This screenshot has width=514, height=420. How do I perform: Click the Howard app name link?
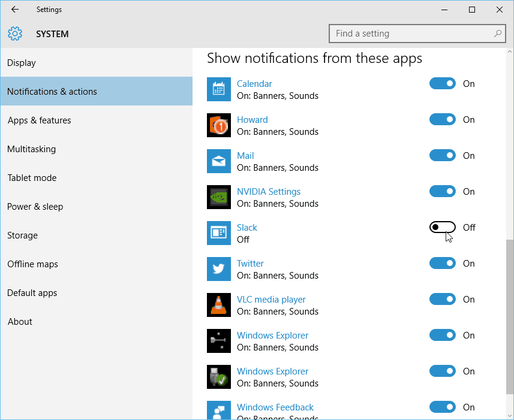(x=253, y=120)
